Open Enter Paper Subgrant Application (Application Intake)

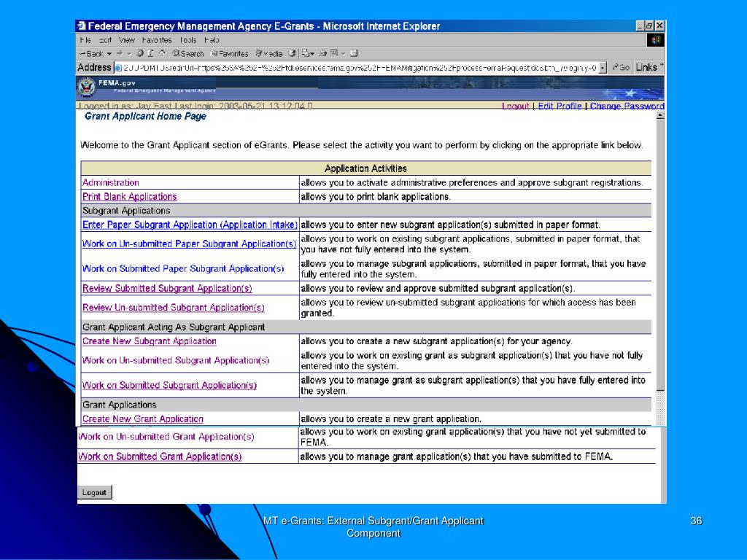190,225
